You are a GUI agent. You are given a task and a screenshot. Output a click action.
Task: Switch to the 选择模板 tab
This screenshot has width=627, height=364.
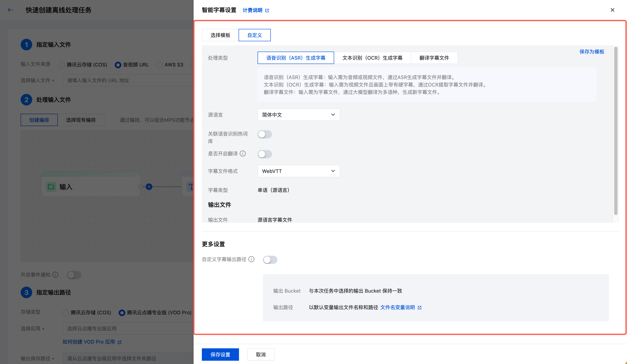click(x=220, y=35)
